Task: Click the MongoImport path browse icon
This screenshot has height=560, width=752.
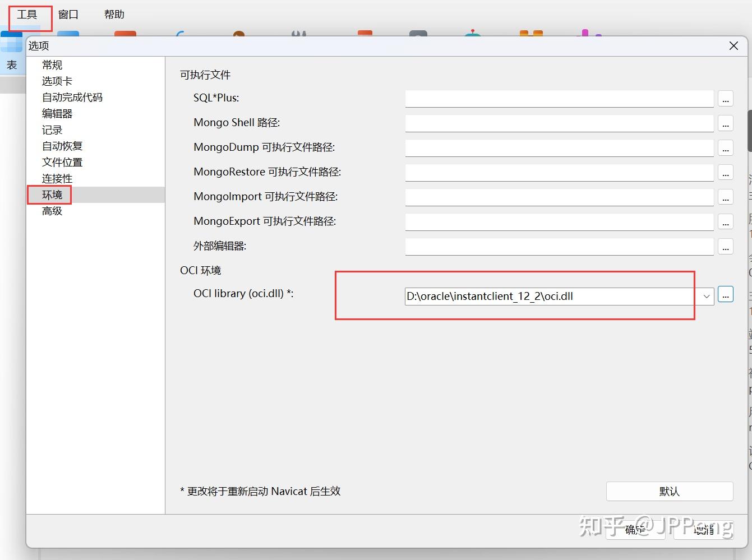Action: click(726, 197)
